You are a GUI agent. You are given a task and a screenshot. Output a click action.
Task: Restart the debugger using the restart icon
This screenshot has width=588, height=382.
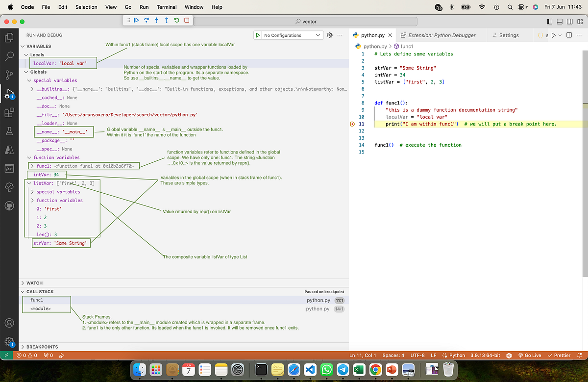(x=176, y=20)
